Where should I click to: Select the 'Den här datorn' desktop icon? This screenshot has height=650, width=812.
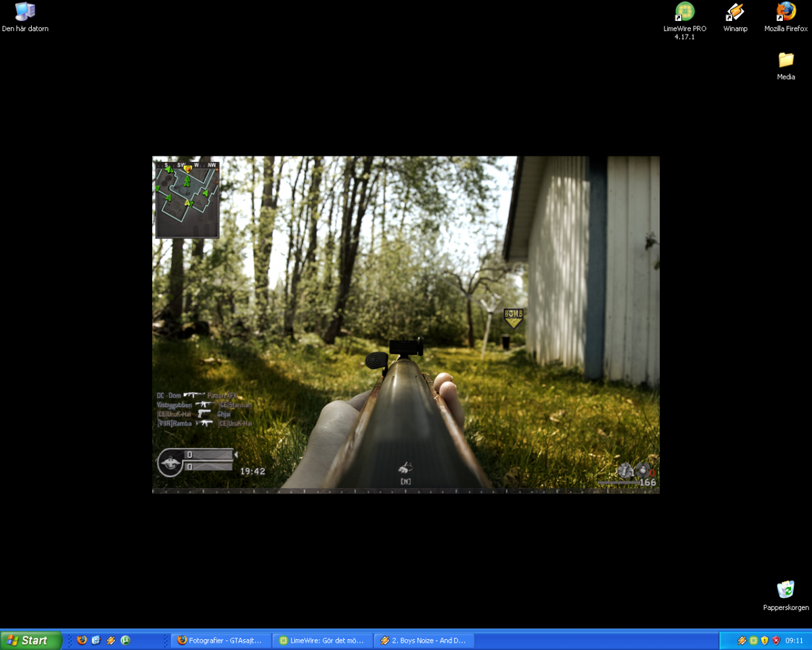click(25, 18)
